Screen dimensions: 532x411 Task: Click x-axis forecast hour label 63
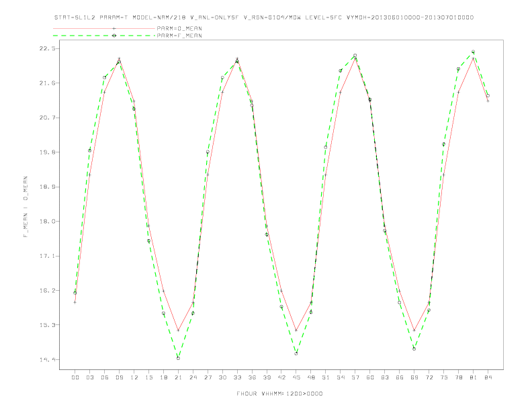[x=385, y=377]
